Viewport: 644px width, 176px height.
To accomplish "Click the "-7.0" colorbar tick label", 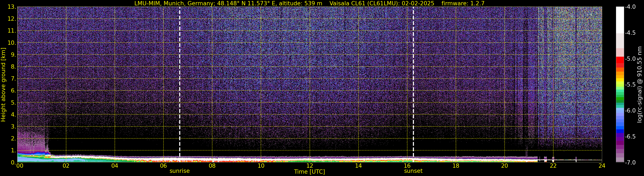I will pyautogui.click(x=630, y=163).
